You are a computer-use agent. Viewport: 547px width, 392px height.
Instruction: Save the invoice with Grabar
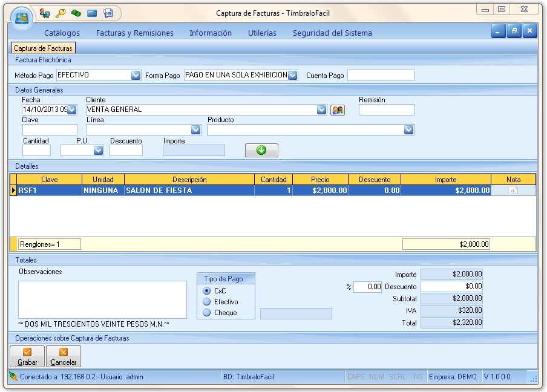[x=27, y=356]
